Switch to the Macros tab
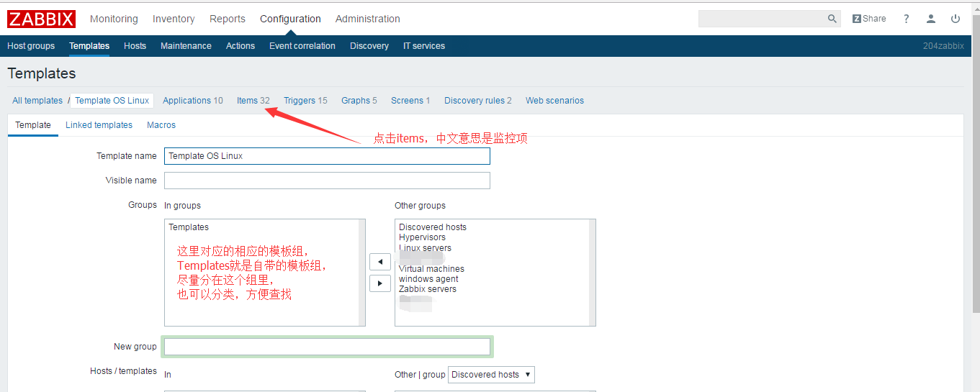 tap(161, 125)
